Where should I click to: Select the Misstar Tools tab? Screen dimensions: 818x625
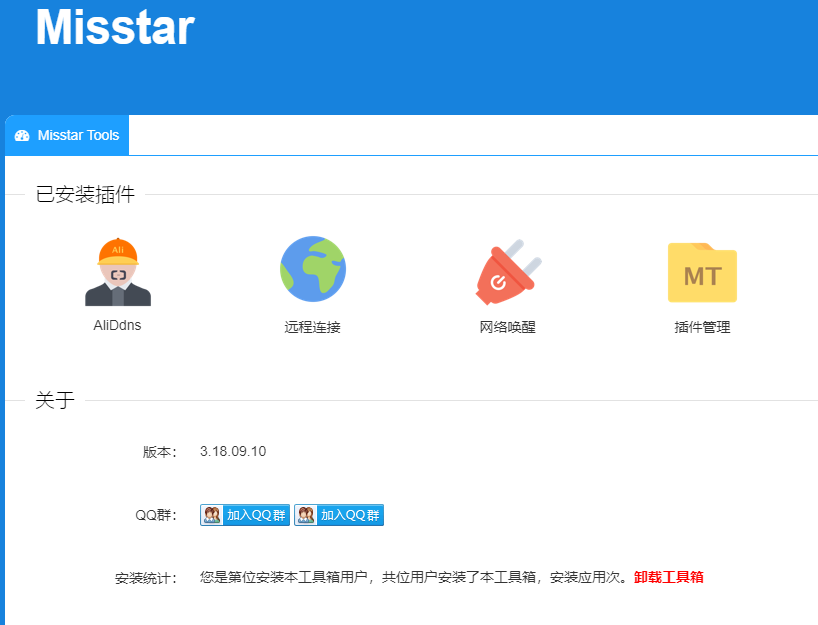point(67,135)
